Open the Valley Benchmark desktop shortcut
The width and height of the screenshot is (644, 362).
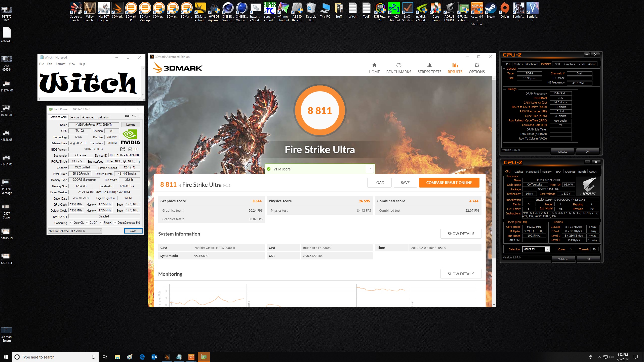pyautogui.click(x=90, y=12)
